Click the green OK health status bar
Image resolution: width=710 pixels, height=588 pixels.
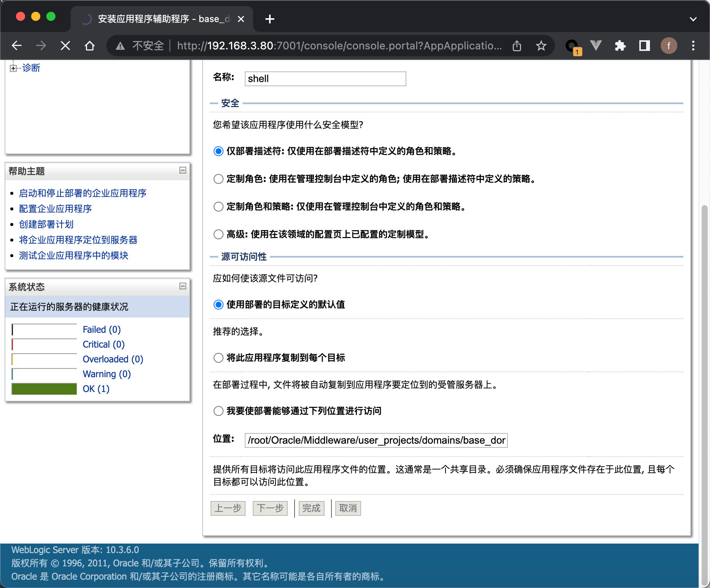(x=44, y=389)
